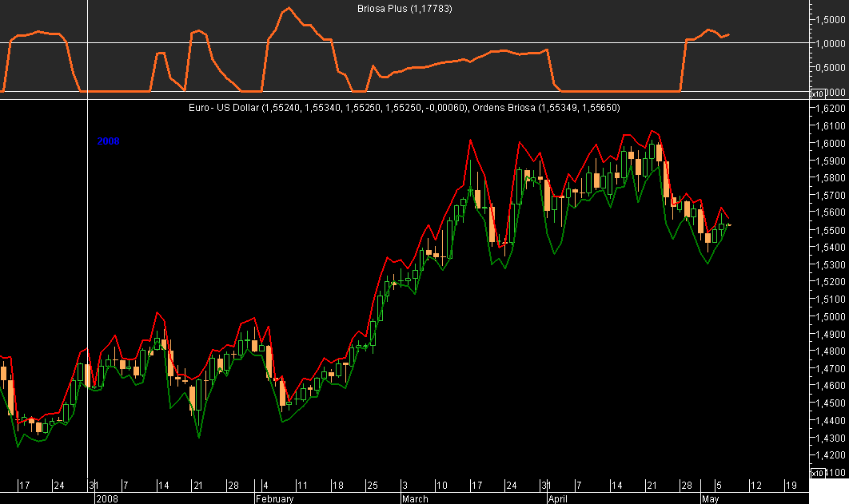Click the 5 date tick in May
The height and width of the screenshot is (504, 849).
[x=719, y=485]
